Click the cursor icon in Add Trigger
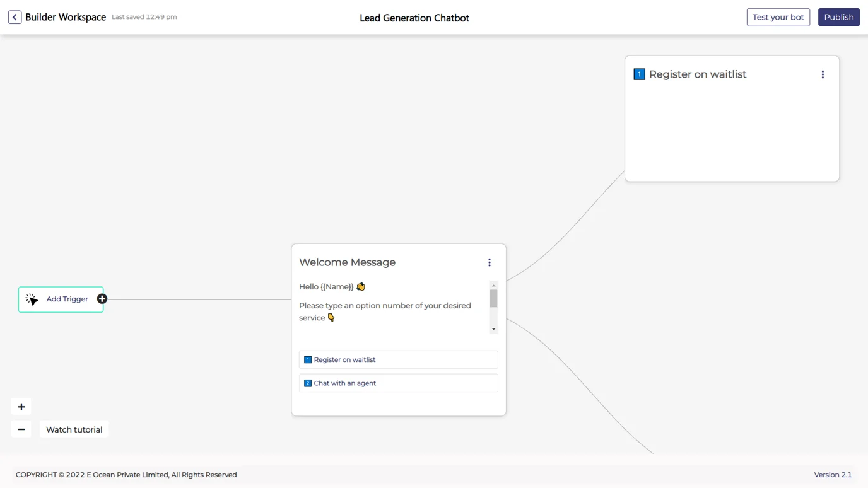 pos(32,299)
